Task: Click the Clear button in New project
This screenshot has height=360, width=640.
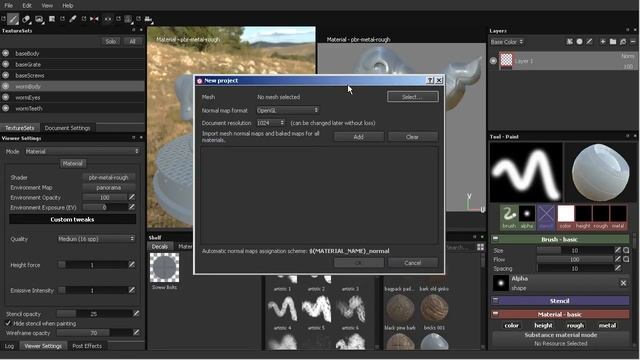Action: [x=412, y=137]
